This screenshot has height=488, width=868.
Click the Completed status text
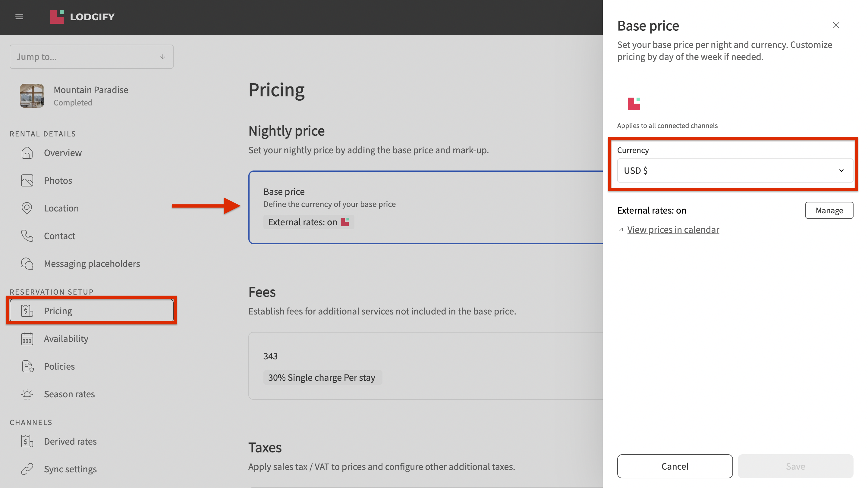[73, 102]
